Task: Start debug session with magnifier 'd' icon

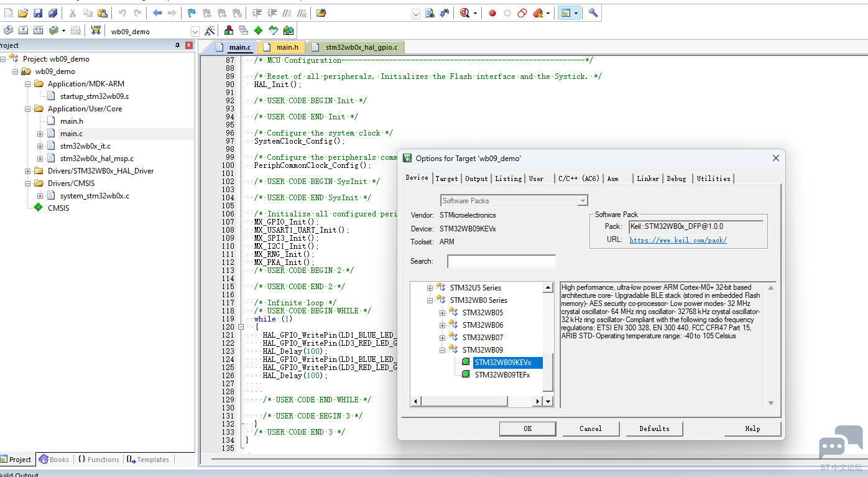Action: tap(465, 13)
